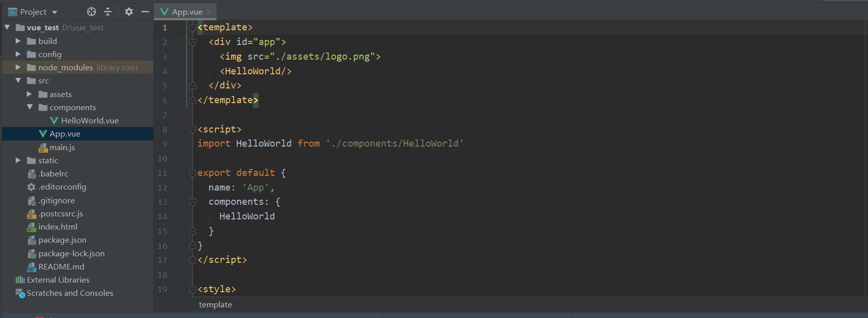
Task: Click the assets folder icon
Action: pos(42,94)
